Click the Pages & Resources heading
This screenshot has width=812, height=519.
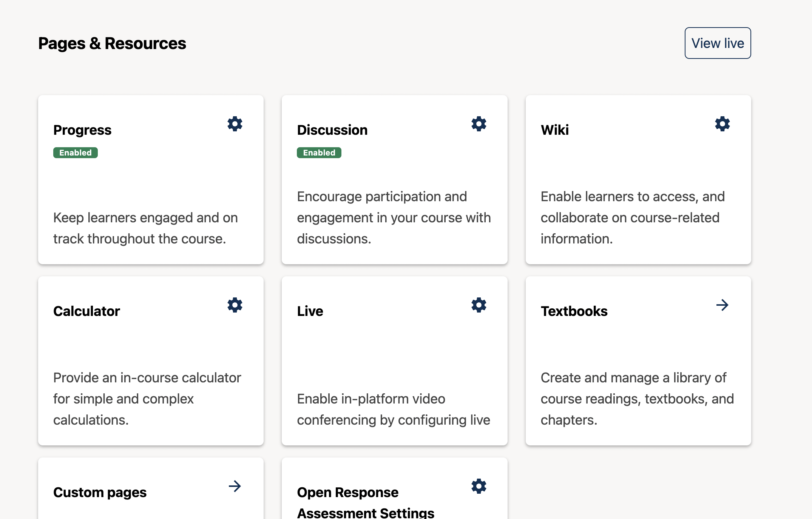pos(112,43)
